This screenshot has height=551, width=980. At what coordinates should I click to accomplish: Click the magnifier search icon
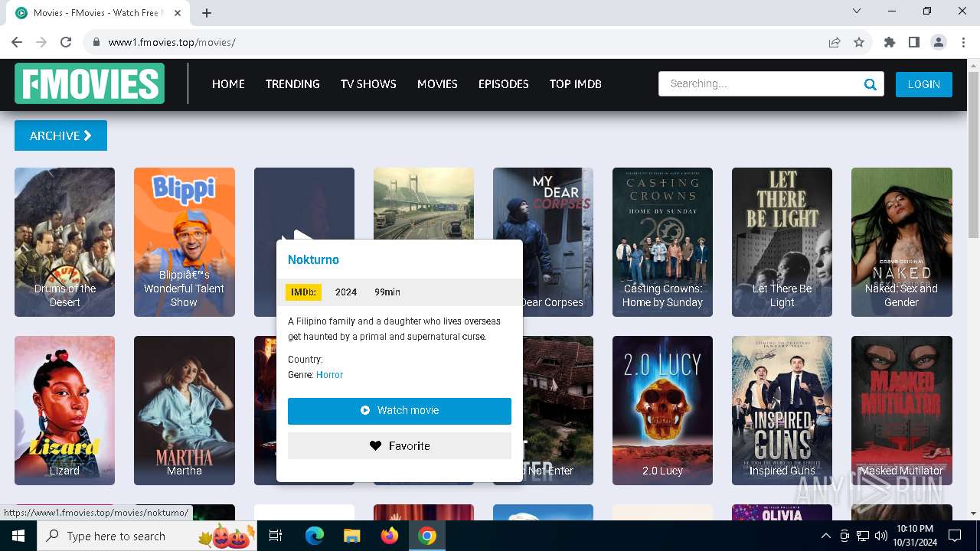[871, 84]
